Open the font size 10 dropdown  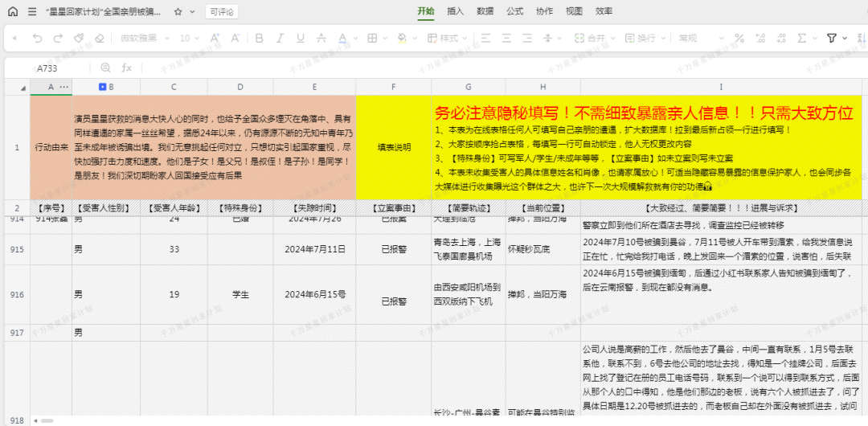click(x=190, y=39)
